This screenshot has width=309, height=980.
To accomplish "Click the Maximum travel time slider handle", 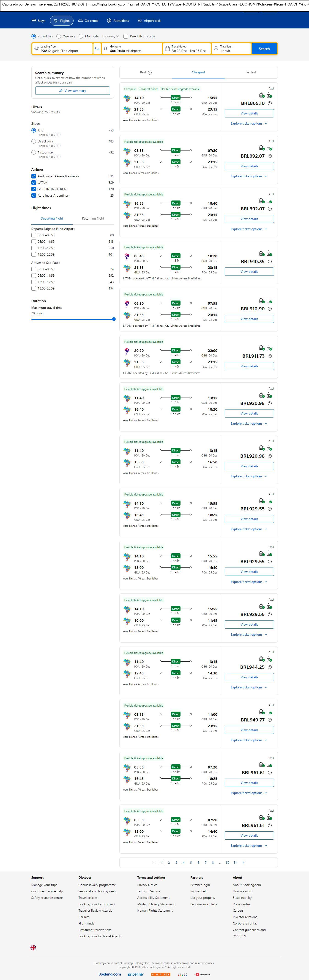I will coord(114,319).
